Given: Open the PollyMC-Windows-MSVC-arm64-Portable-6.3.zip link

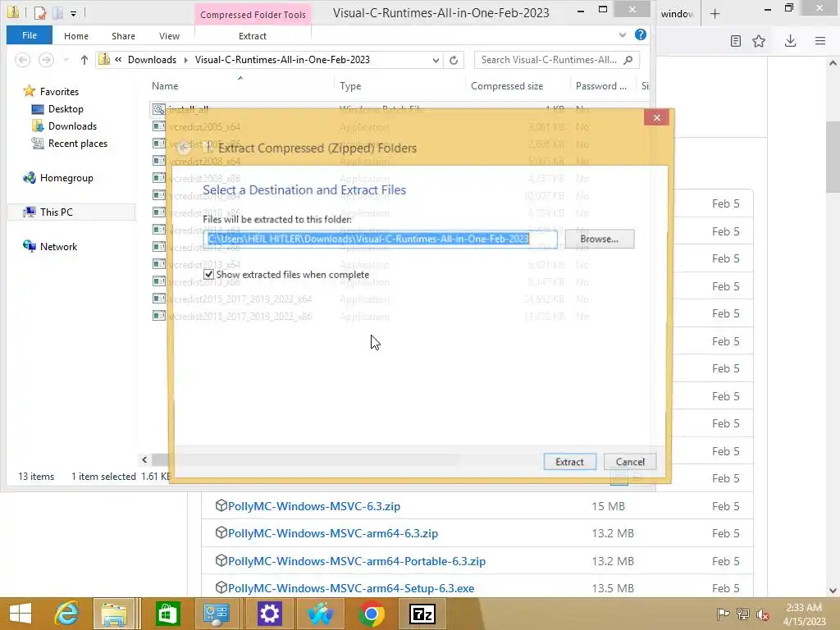Looking at the screenshot, I should pos(357,561).
